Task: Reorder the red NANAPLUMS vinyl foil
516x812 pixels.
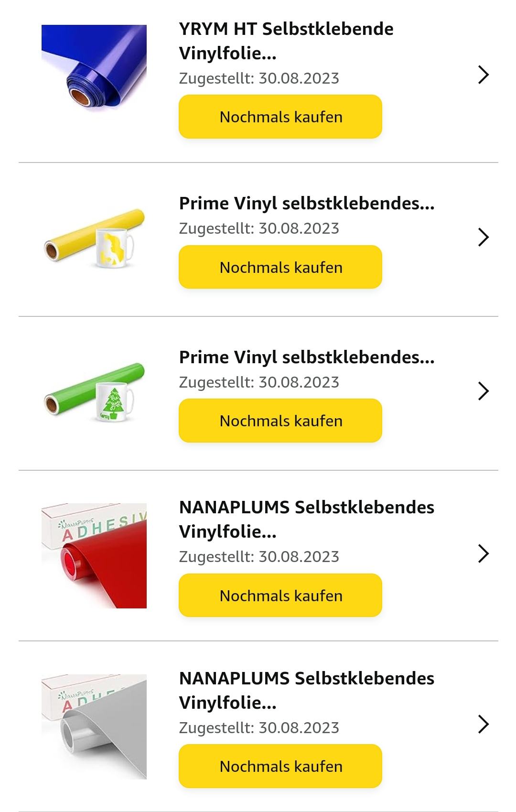Action: (x=280, y=595)
